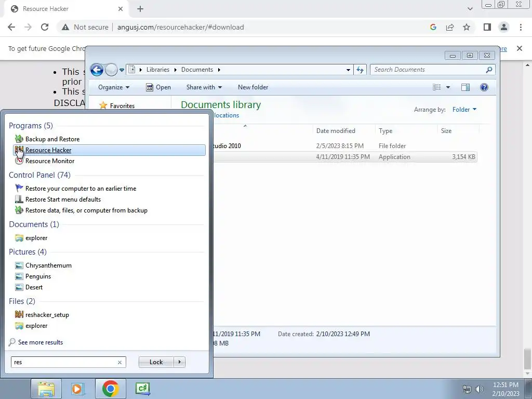Sort by Size column
The height and width of the screenshot is (399, 532).
click(458, 130)
